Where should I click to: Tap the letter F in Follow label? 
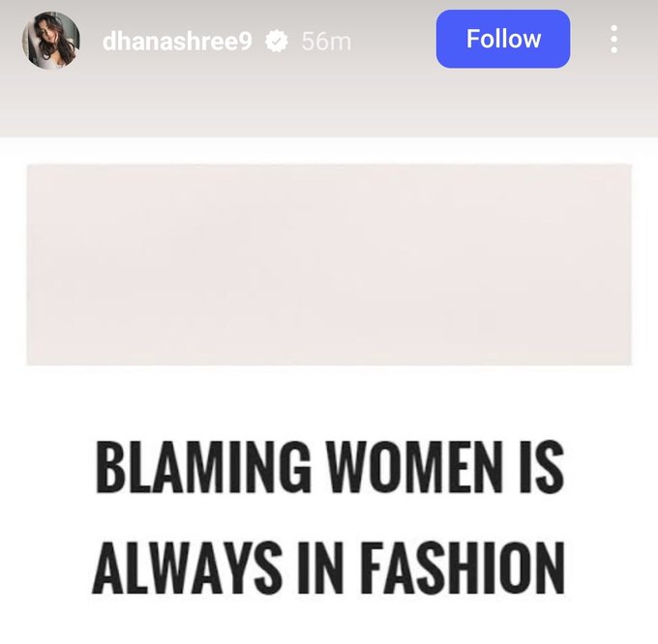[x=473, y=39]
